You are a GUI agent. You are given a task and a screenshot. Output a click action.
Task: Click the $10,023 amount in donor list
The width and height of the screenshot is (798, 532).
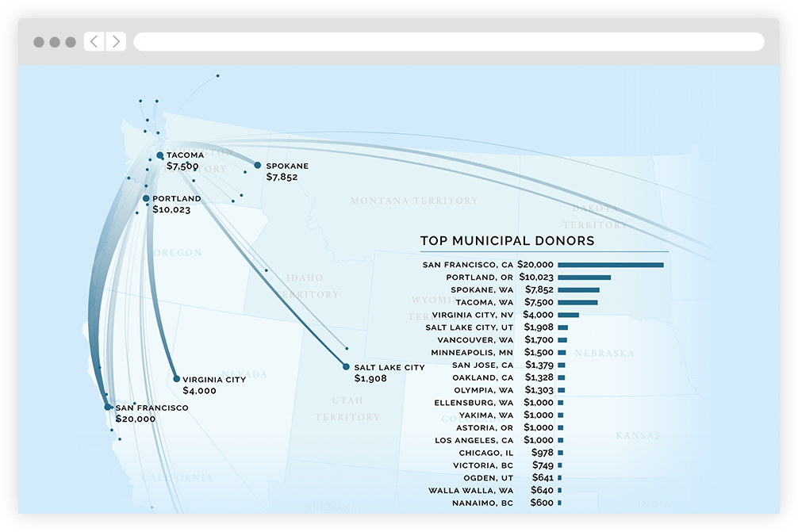click(536, 277)
